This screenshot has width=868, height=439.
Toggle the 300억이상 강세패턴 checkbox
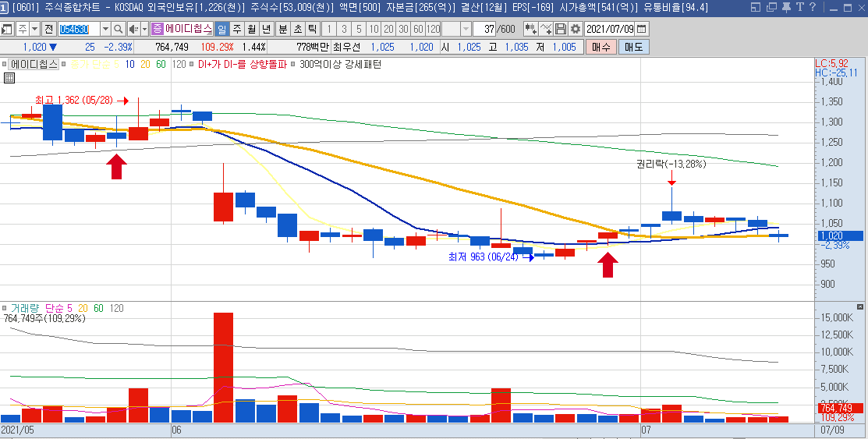(x=293, y=64)
